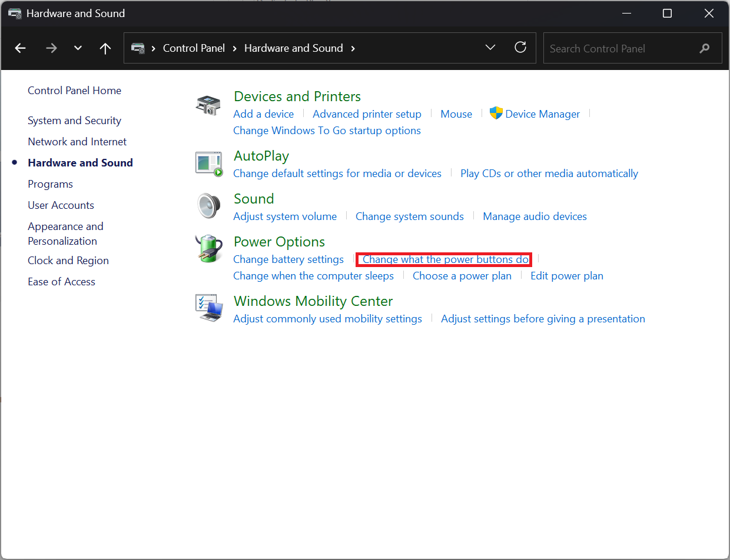Click the Control Panel icon in address bar

tap(138, 48)
